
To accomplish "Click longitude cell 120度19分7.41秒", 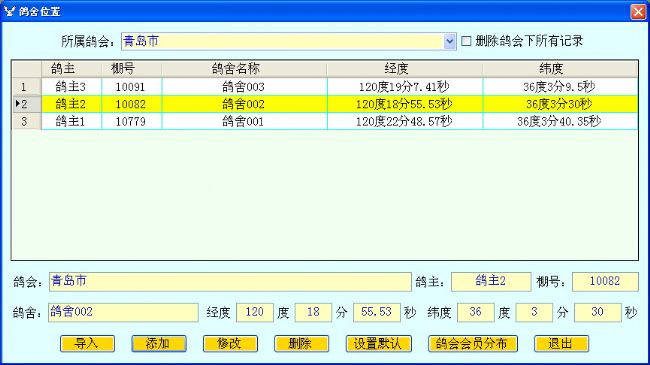I will point(405,87).
